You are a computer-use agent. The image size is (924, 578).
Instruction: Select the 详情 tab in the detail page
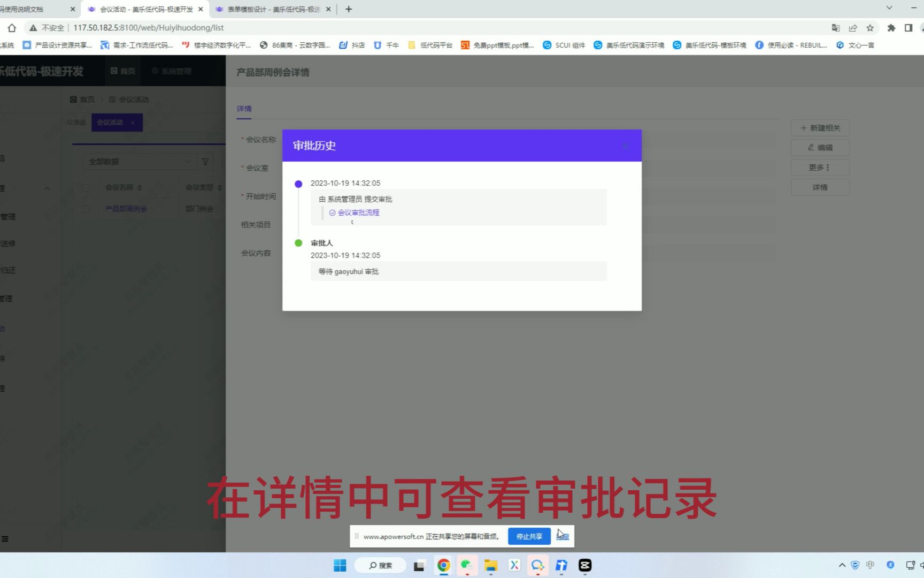[x=244, y=109]
